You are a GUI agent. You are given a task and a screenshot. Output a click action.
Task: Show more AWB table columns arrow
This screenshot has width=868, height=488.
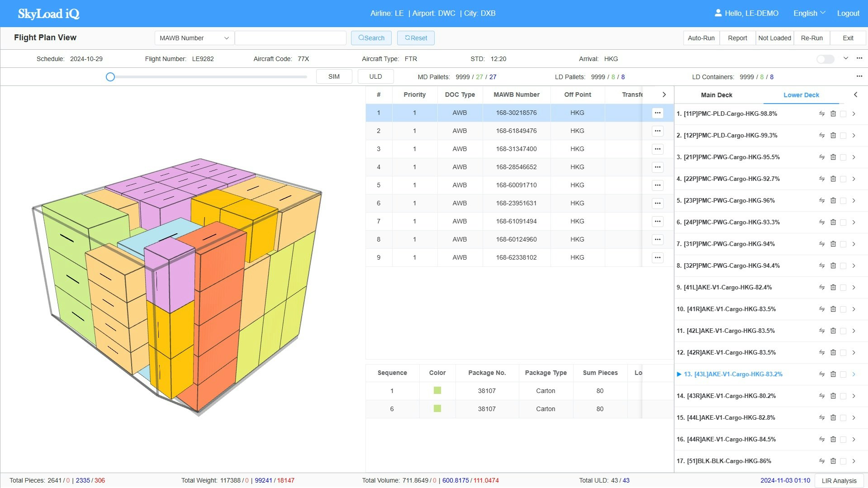click(664, 95)
